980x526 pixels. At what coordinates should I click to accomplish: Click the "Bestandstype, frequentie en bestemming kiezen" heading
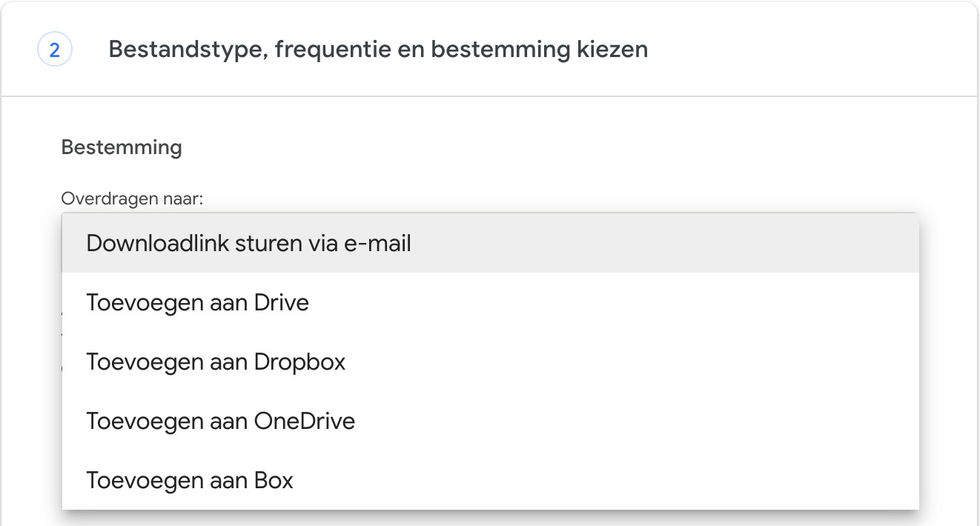pyautogui.click(x=378, y=50)
